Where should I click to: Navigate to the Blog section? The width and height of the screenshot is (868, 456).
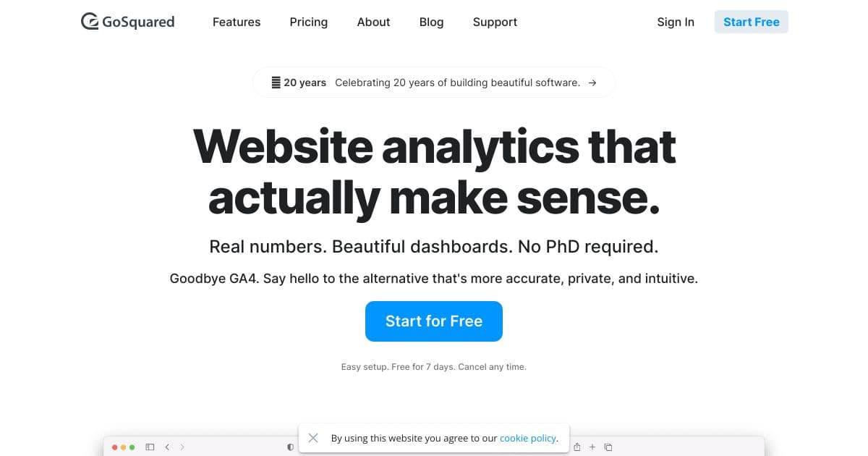pos(431,22)
